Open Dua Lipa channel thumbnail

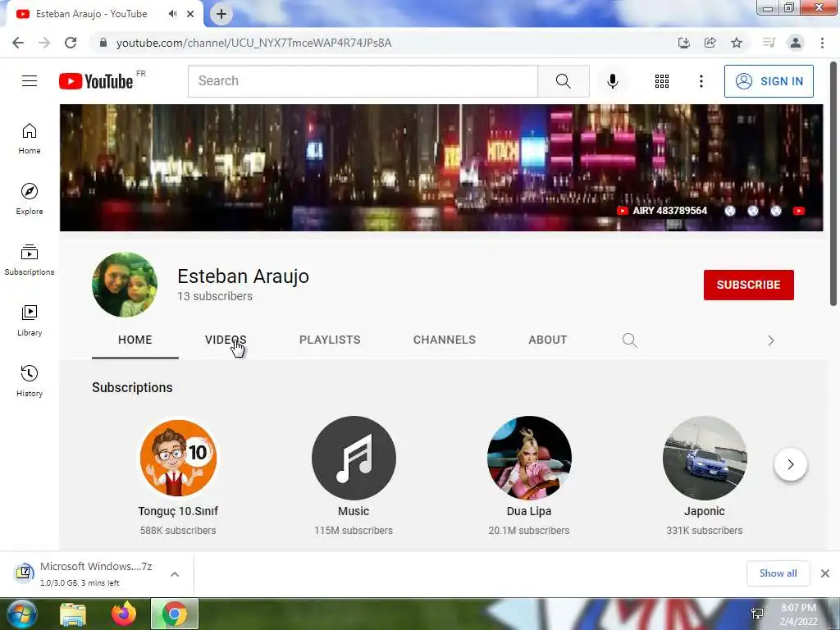pos(529,458)
